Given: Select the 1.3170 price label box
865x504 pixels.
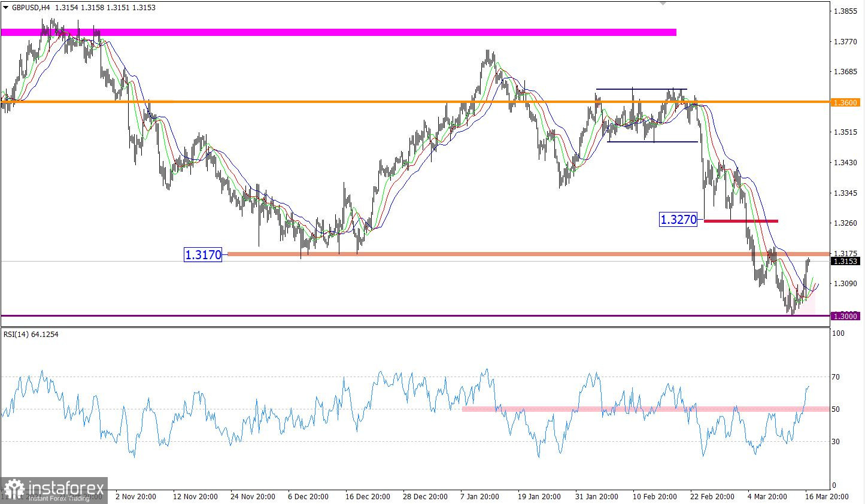Looking at the screenshot, I should (x=203, y=255).
